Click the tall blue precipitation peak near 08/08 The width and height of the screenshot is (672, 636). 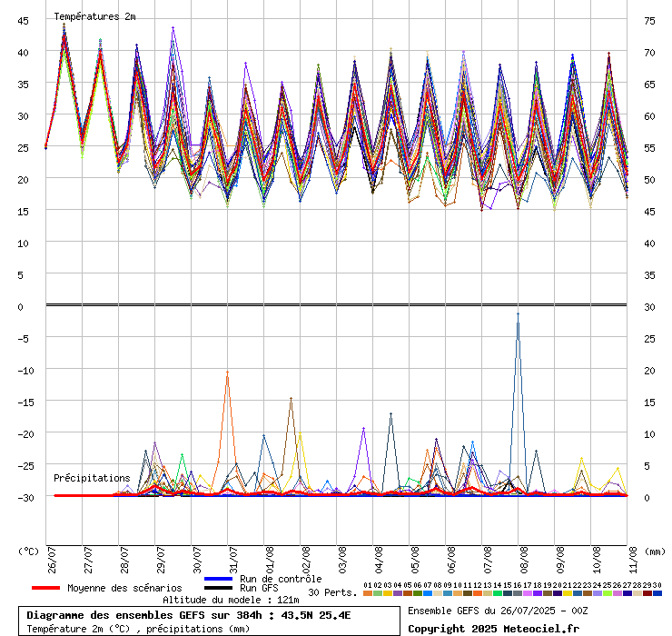click(x=518, y=314)
